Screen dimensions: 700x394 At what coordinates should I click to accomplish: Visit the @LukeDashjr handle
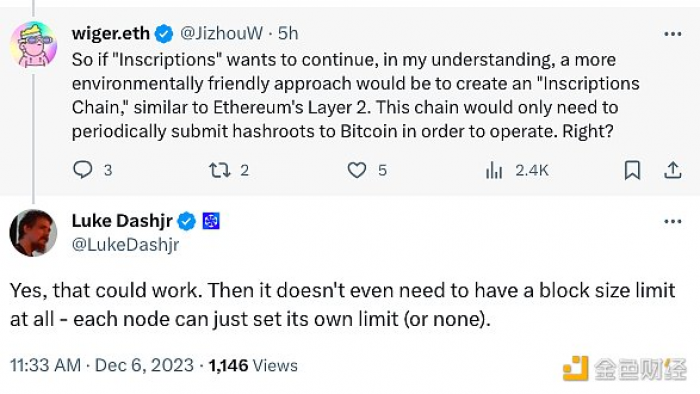(x=125, y=245)
